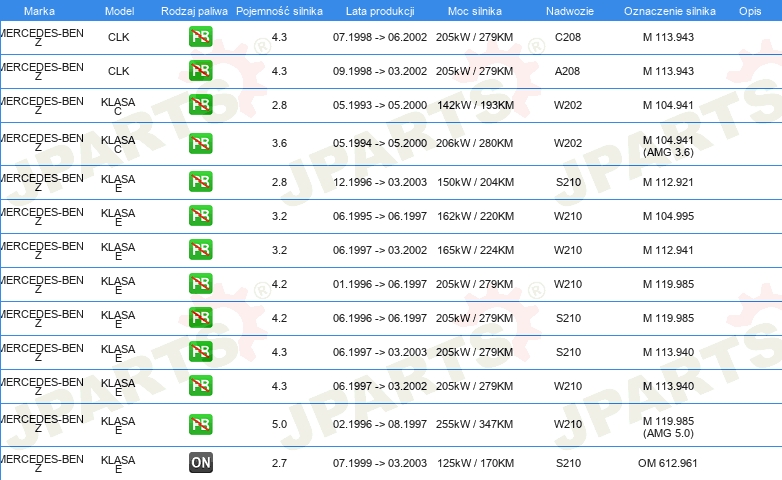The image size is (782, 480).
Task: Select engine code M 112.941
Action: 668,250
